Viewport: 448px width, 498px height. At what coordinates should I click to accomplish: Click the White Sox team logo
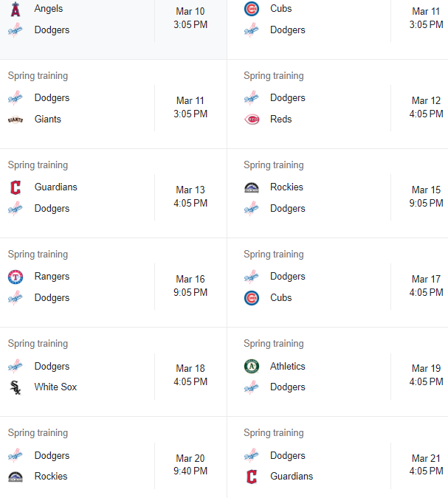coord(15,387)
